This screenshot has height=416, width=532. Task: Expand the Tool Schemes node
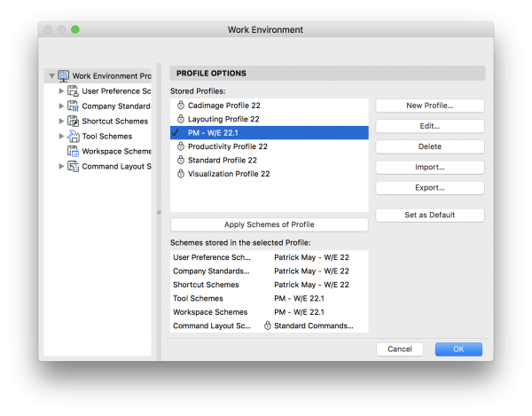point(61,137)
